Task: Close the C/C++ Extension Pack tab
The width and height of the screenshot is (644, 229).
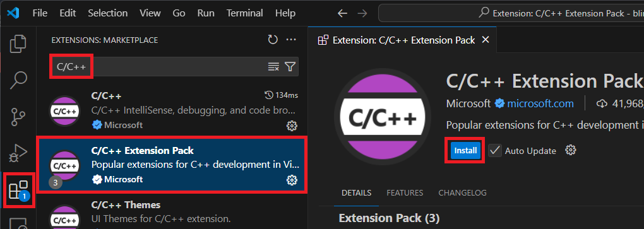Action: (x=486, y=40)
